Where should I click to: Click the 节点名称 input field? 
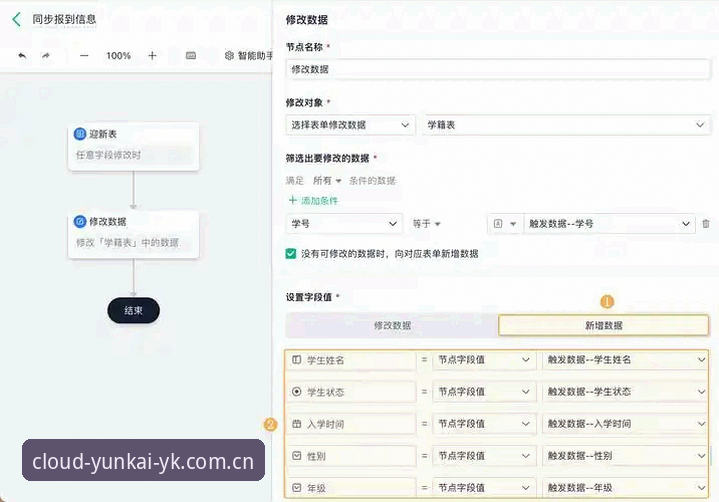coord(498,69)
